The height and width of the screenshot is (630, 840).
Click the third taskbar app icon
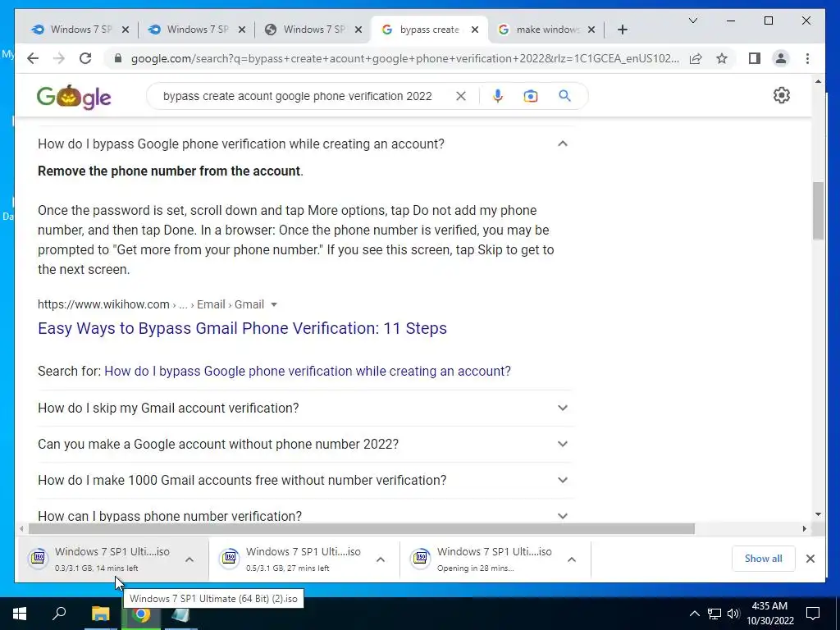click(180, 614)
